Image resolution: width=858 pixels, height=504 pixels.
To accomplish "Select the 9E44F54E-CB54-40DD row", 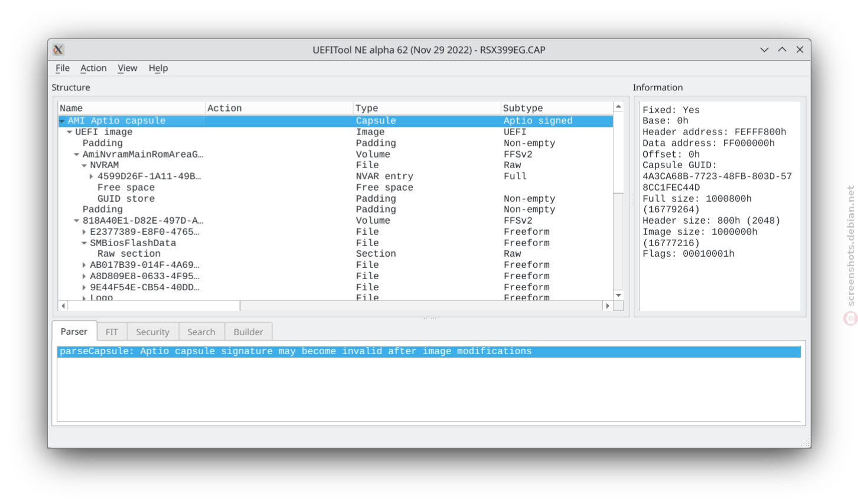I will click(335, 287).
